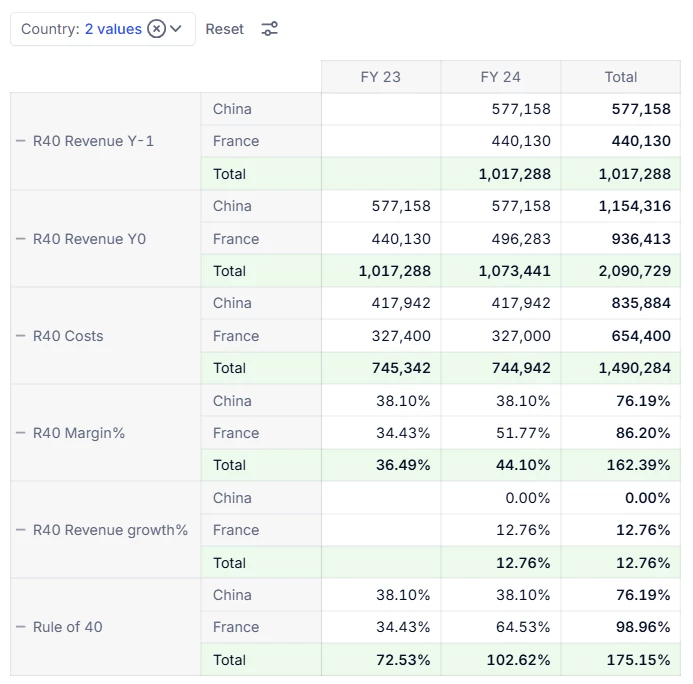This screenshot has height=684, width=693.
Task: Collapse the R40 Margin% row group
Action: click(21, 433)
